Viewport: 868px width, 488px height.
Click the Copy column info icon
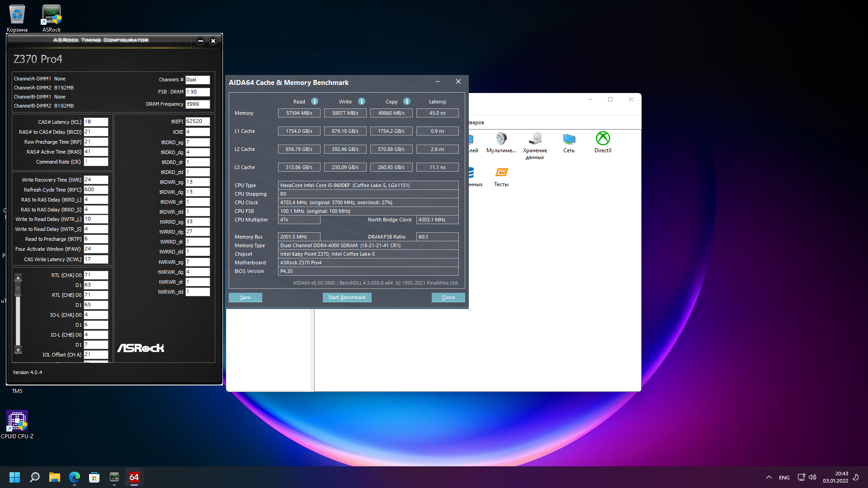click(407, 102)
